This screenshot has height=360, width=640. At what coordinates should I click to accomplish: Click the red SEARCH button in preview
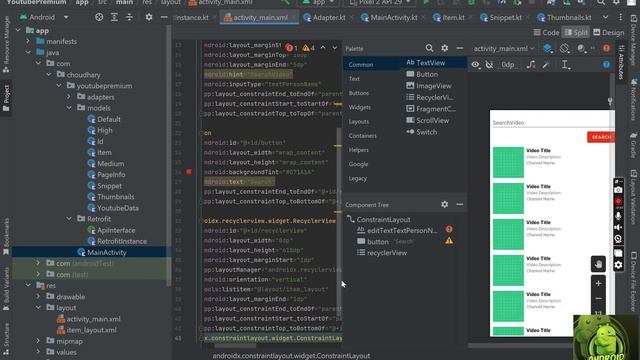pos(600,137)
